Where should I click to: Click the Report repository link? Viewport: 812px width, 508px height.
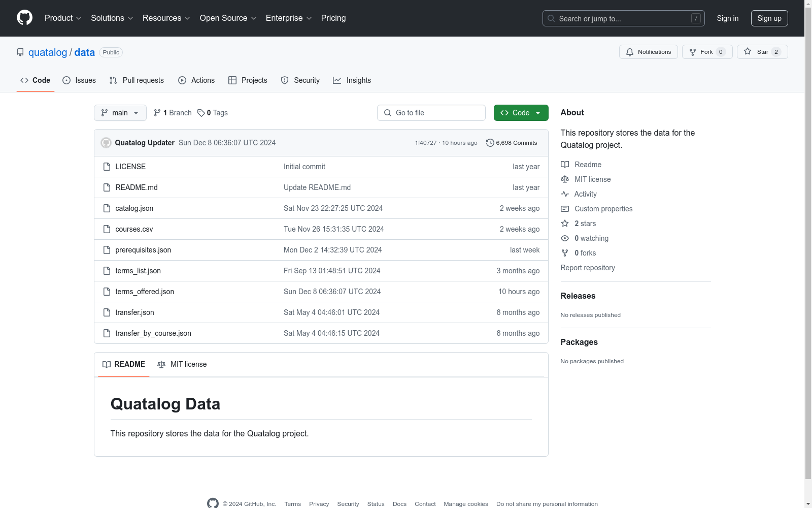point(588,268)
